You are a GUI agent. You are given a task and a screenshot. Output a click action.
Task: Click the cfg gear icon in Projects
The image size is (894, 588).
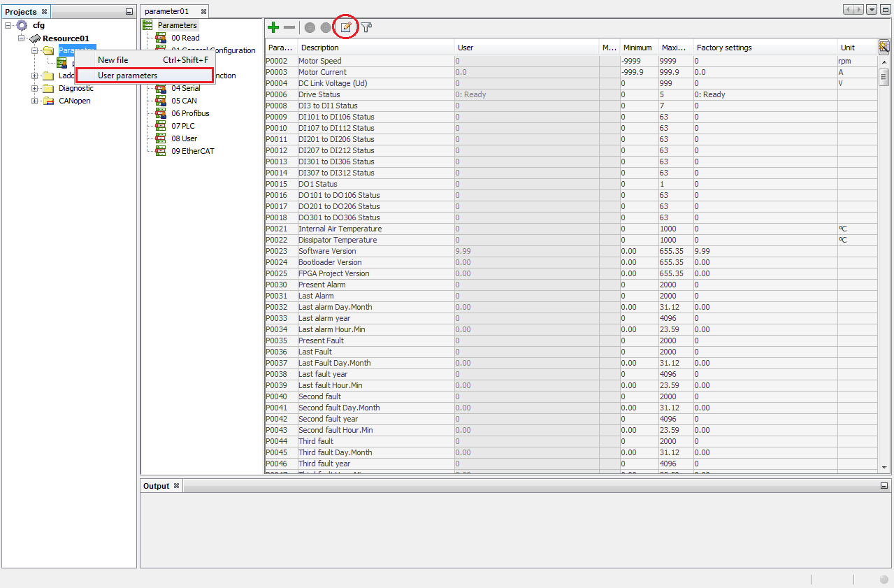click(x=22, y=25)
